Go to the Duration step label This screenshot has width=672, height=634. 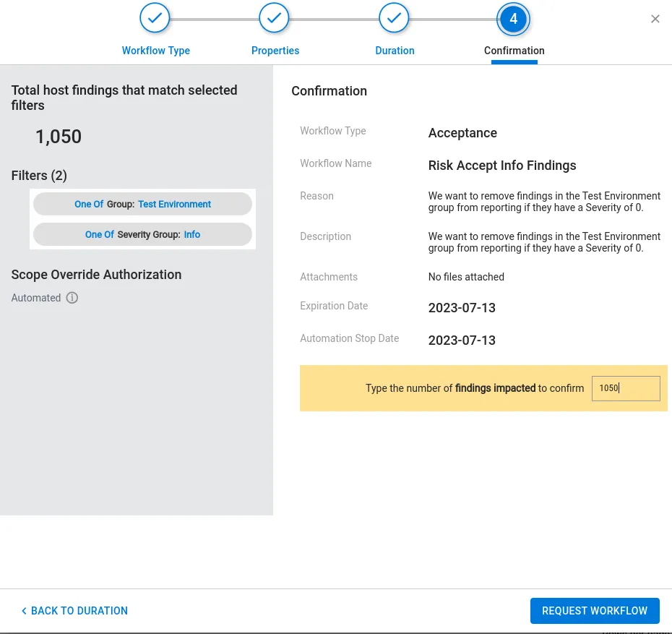pos(395,51)
